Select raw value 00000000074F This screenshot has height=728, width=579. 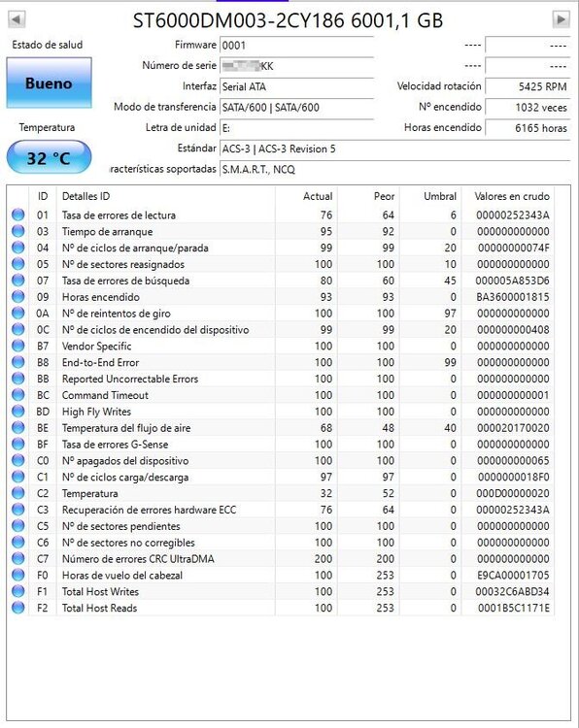(x=514, y=248)
